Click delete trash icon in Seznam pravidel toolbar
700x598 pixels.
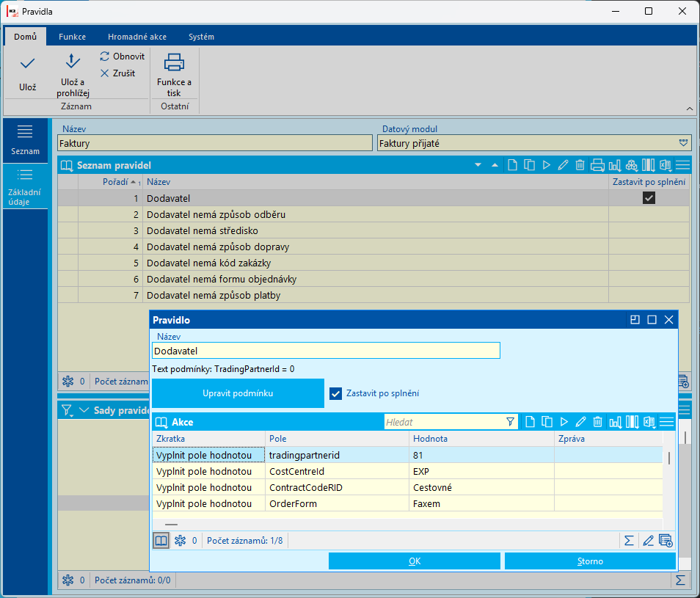click(x=580, y=165)
